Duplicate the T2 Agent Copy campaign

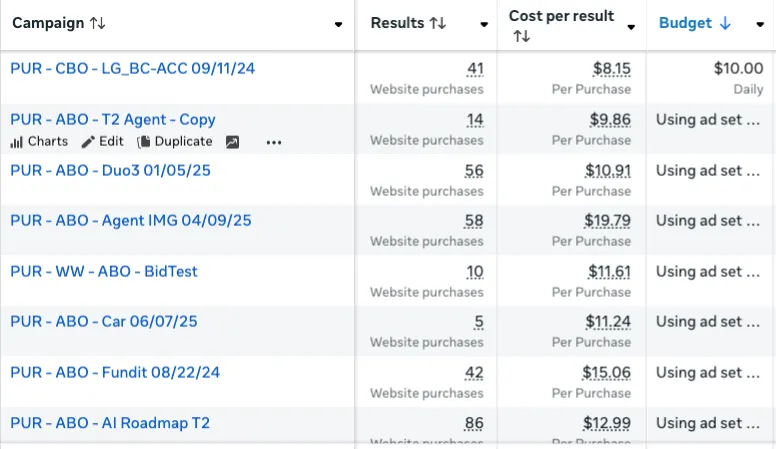tap(175, 142)
